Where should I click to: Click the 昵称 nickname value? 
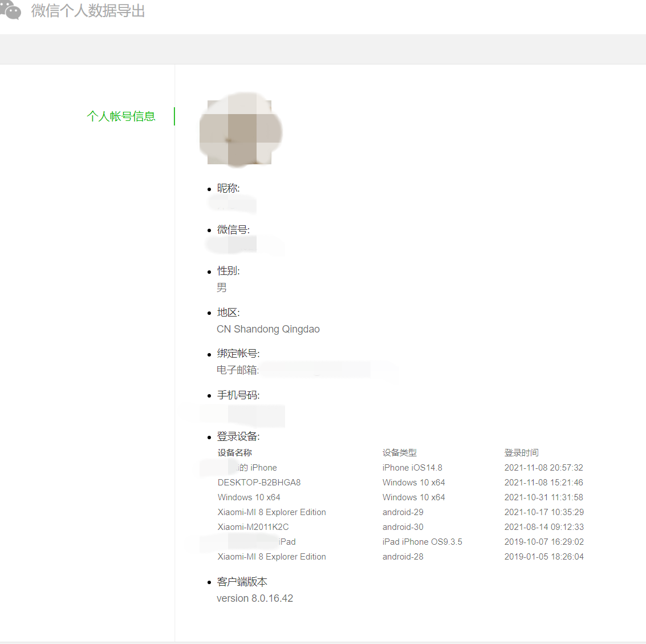[x=231, y=204]
